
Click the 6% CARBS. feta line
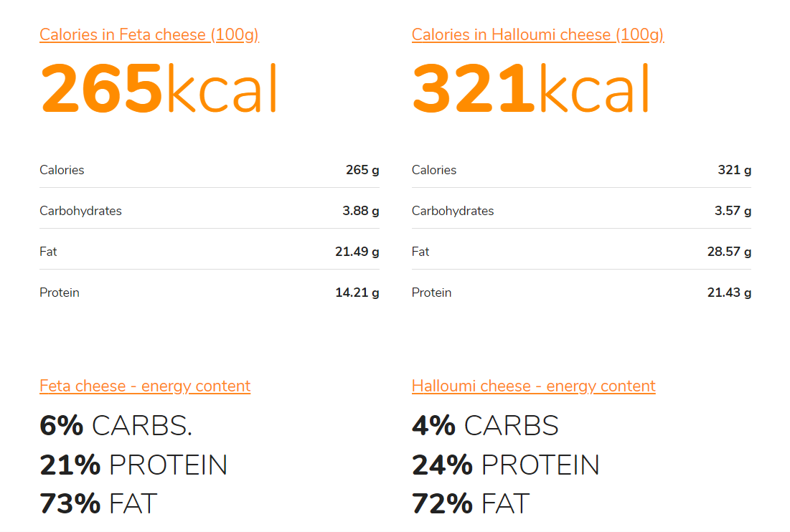[116, 426]
